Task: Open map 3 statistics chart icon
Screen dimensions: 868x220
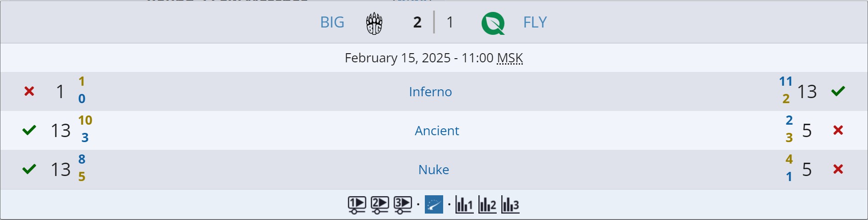Action: 510,204
